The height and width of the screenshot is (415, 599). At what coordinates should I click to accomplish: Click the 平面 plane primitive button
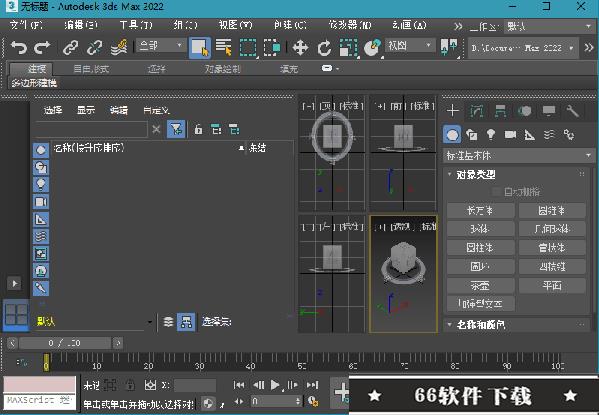[552, 285]
